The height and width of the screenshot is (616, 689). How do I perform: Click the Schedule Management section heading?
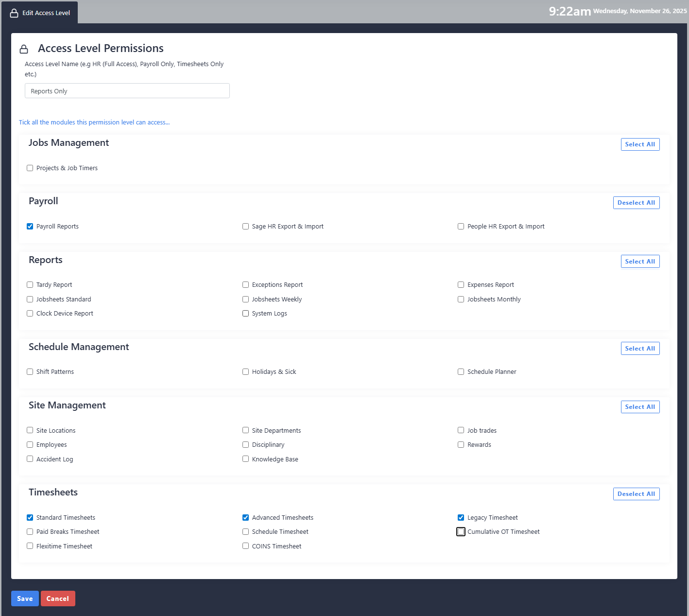click(x=79, y=347)
